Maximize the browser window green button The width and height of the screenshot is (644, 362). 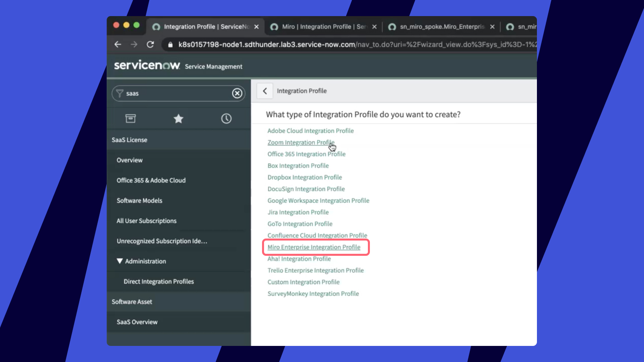click(x=136, y=25)
